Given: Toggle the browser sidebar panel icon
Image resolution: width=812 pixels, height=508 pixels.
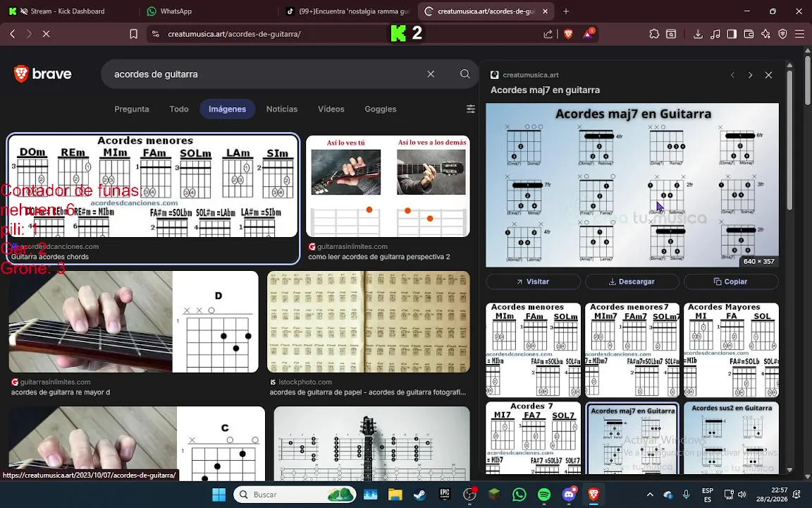Looking at the screenshot, I should (732, 34).
